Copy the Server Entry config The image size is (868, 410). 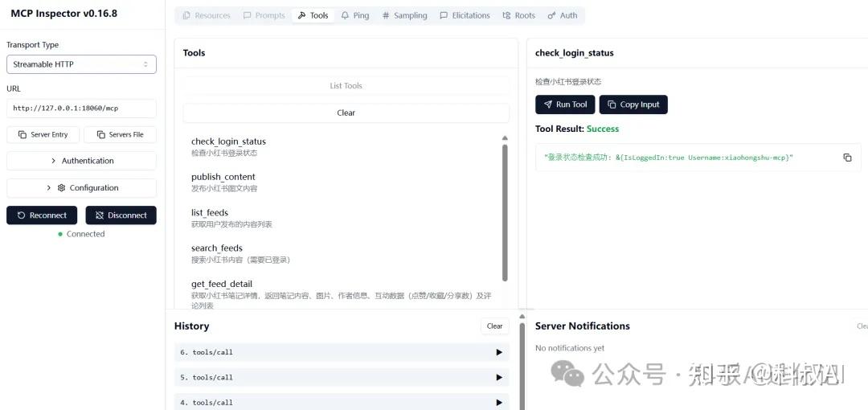click(43, 135)
